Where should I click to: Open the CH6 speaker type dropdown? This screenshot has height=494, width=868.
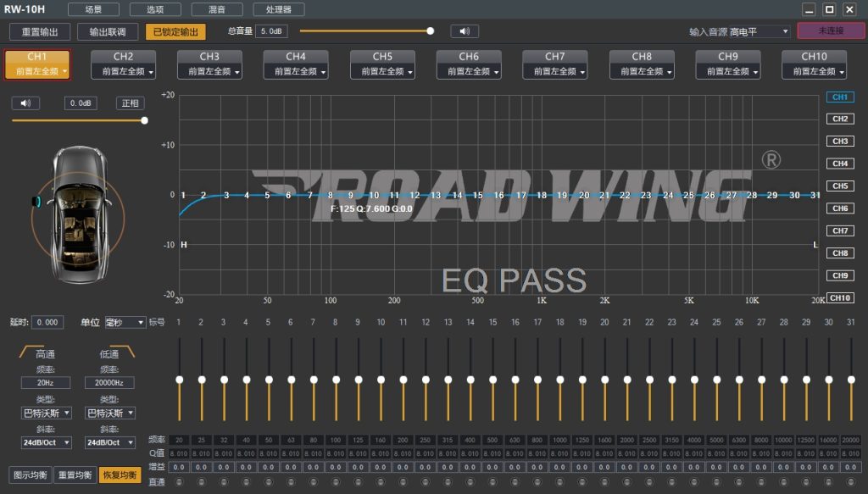(468, 71)
